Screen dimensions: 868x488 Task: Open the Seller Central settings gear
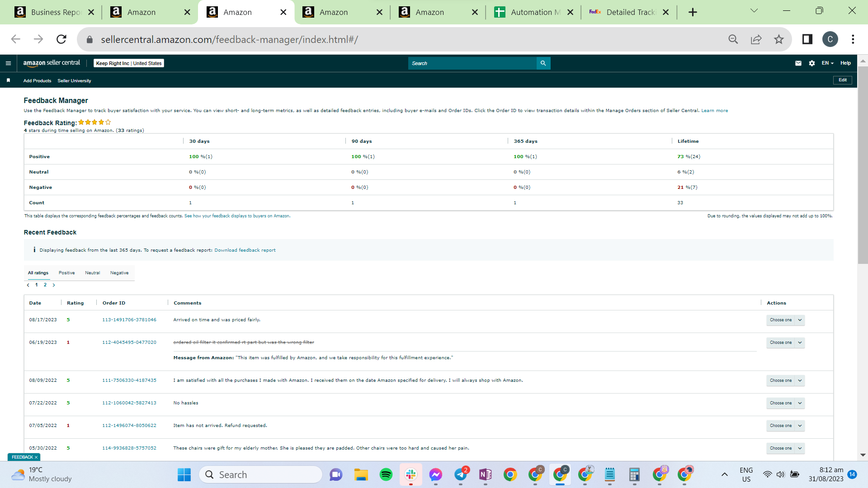(812, 63)
